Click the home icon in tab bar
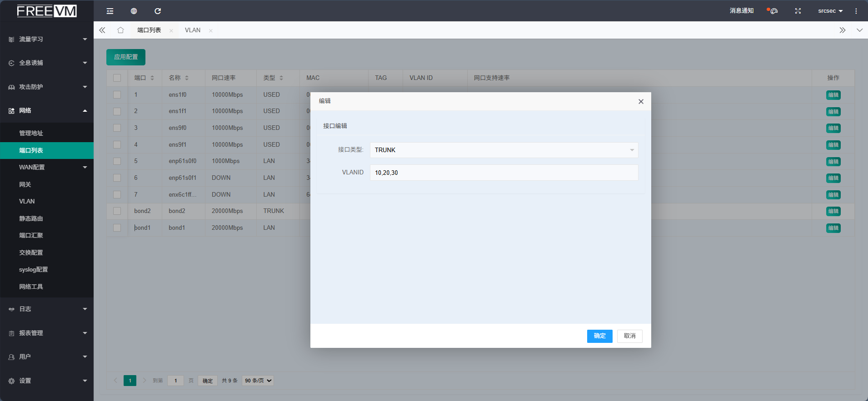868x401 pixels. pos(120,30)
